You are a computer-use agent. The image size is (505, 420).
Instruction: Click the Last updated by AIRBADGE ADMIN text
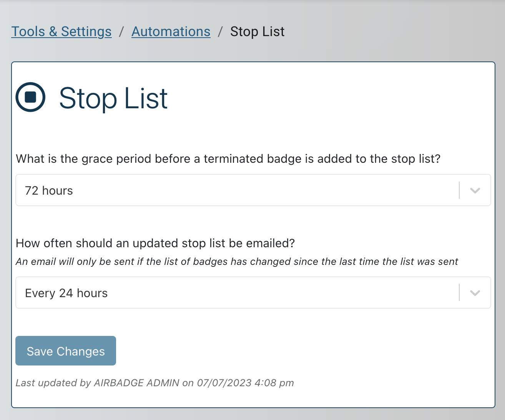pyautogui.click(x=154, y=383)
